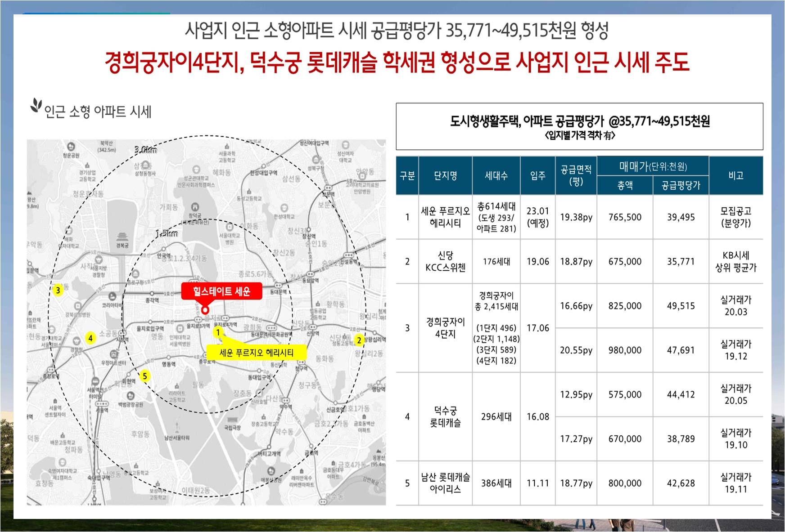The height and width of the screenshot is (532, 785).
Task: Click the KB시세 상위 평균가 note
Action: click(x=736, y=262)
